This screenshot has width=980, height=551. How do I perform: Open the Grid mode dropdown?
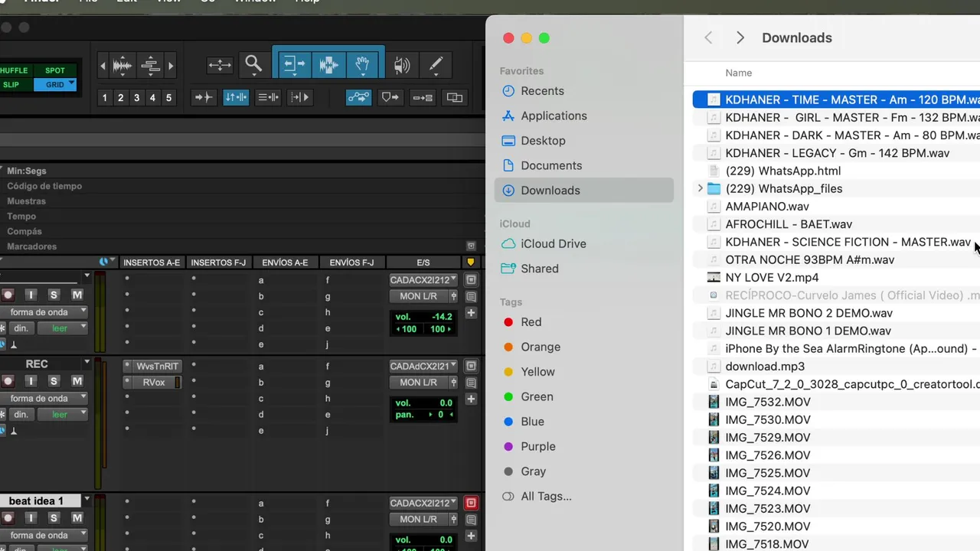pos(71,83)
